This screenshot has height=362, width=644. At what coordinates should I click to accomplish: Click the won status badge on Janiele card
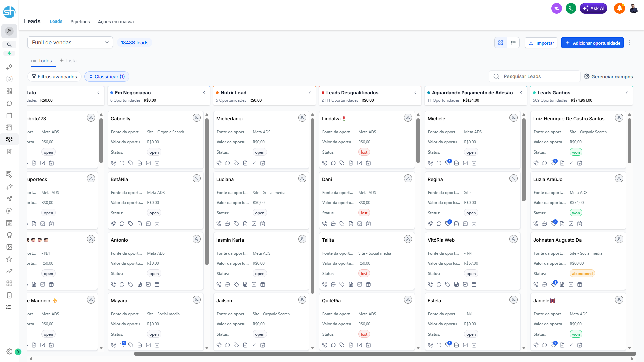coord(576,334)
